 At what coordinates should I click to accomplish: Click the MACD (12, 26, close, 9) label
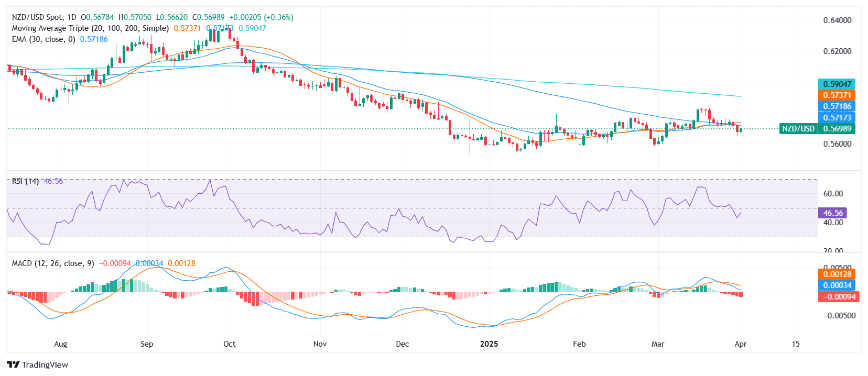(53, 263)
